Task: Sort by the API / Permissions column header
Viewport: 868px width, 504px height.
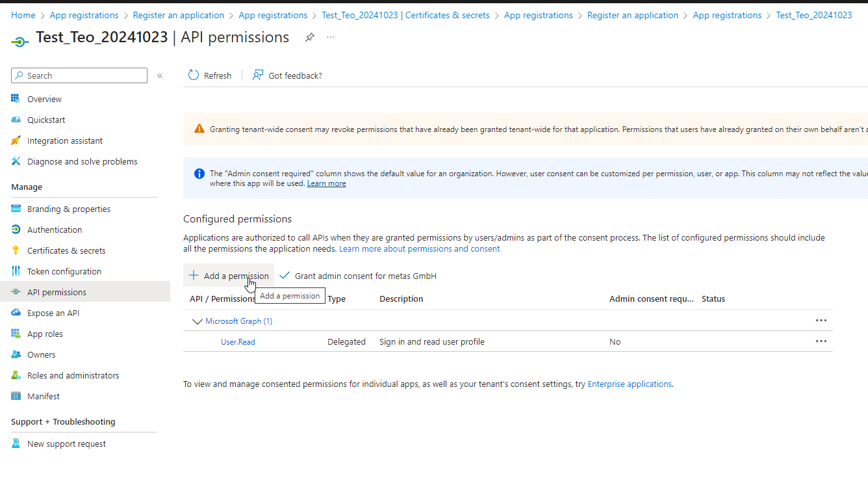Action: pos(223,298)
